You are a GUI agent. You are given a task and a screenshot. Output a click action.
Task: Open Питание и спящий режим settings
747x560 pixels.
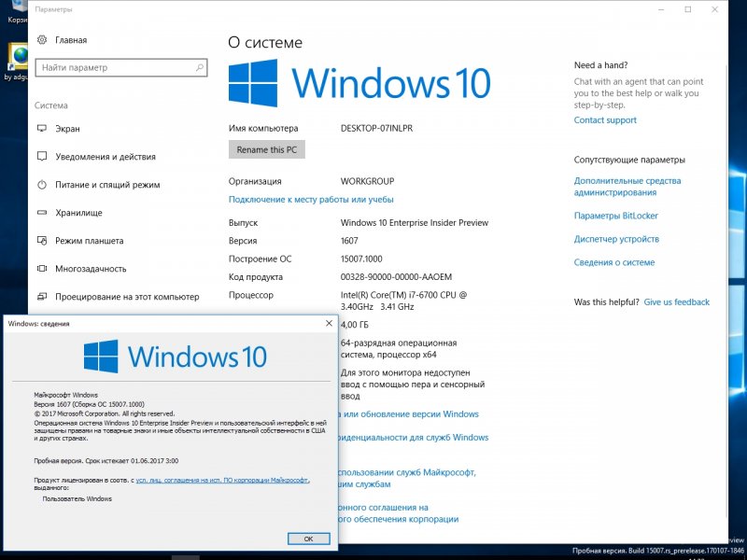(x=107, y=185)
